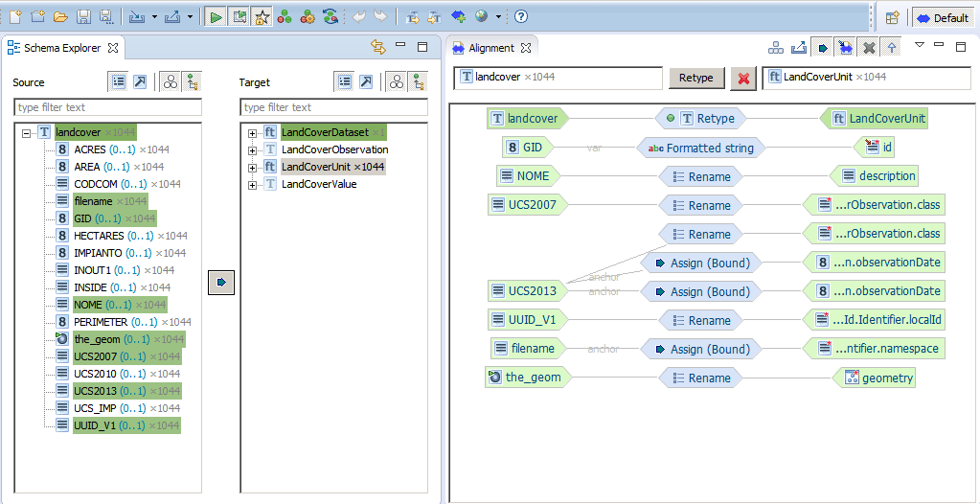Click the arrow button between Source and Target
Screen dimensions: 980x504
[x=221, y=283]
